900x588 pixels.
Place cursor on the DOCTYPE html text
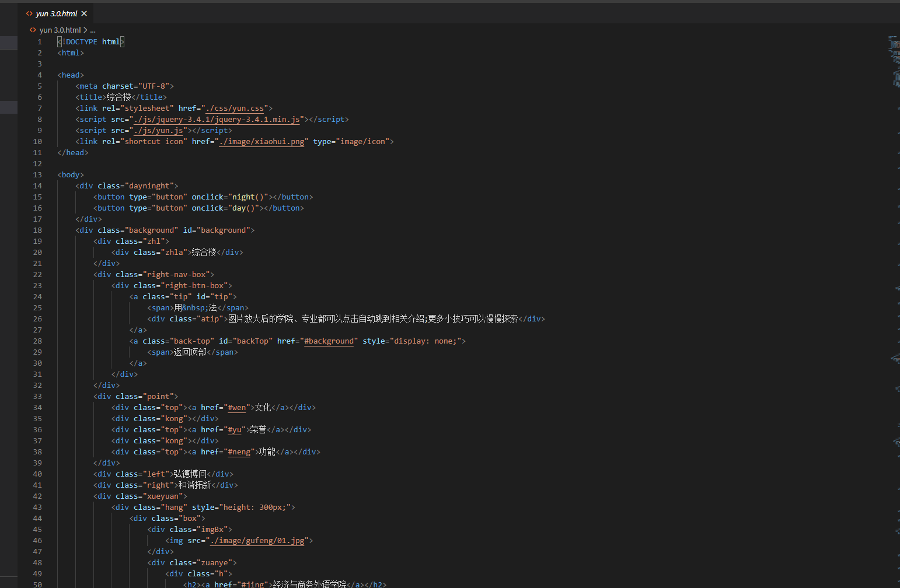point(90,42)
